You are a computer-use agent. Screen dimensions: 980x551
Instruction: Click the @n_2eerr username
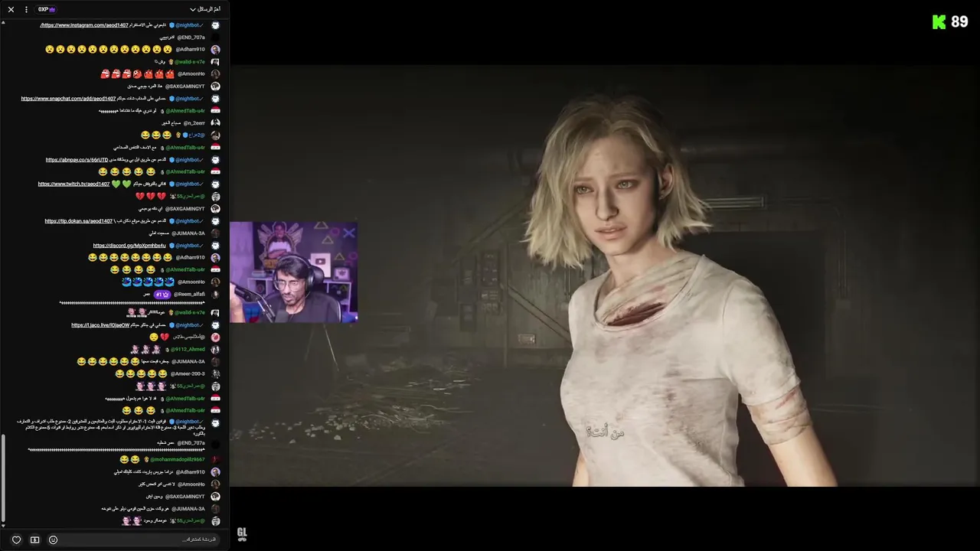tap(194, 123)
